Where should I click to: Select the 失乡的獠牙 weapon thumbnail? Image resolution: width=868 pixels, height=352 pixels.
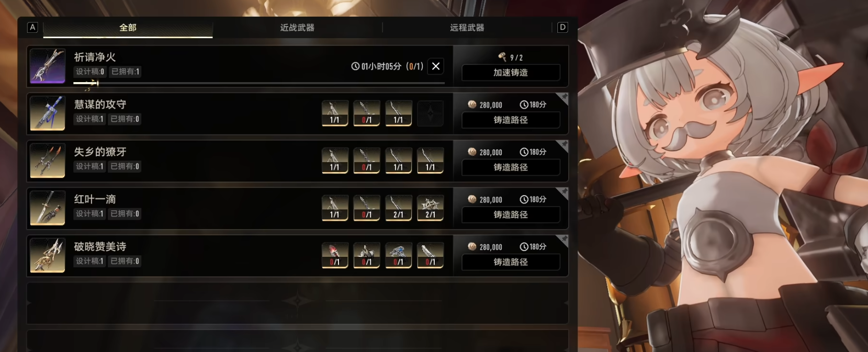tap(48, 161)
